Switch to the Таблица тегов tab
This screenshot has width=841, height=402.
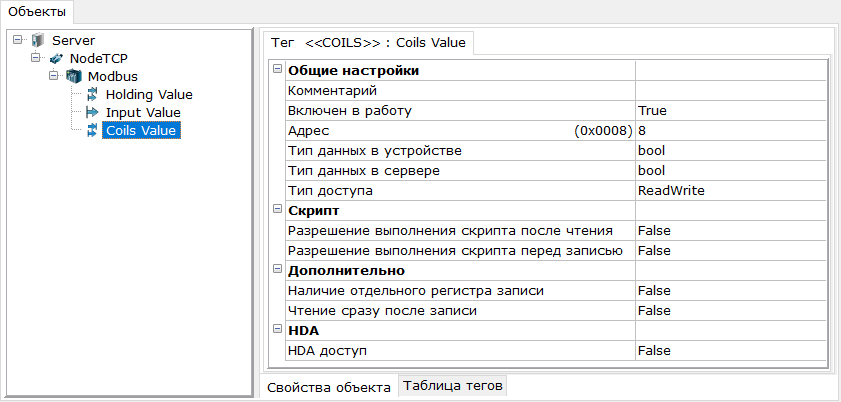coord(453,385)
